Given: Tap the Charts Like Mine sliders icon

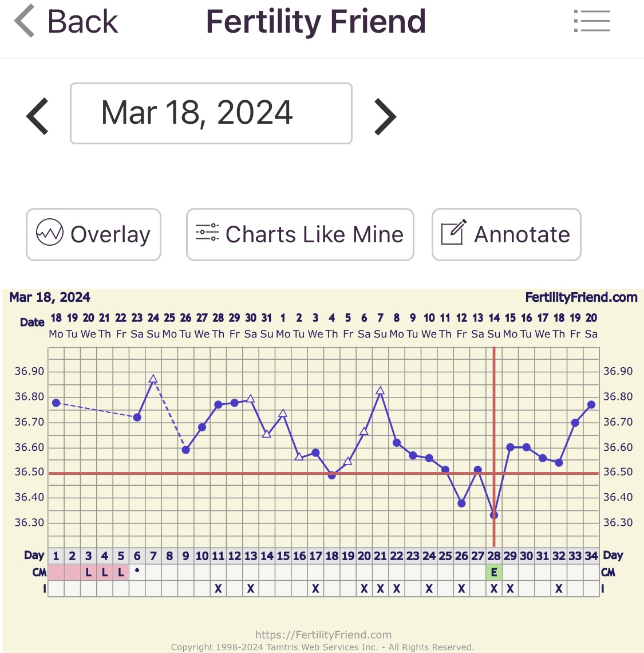Looking at the screenshot, I should [x=207, y=233].
